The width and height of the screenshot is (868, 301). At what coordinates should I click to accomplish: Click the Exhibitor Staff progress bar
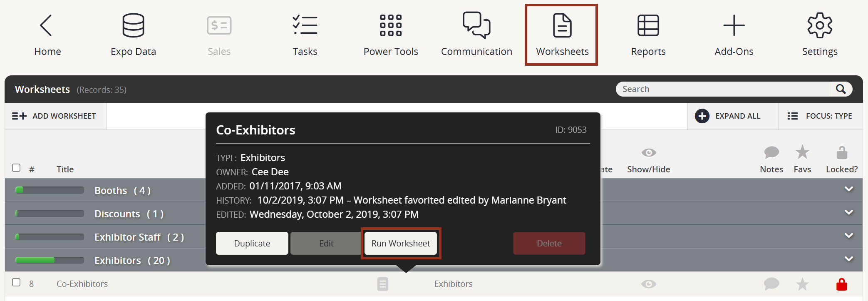[50, 237]
